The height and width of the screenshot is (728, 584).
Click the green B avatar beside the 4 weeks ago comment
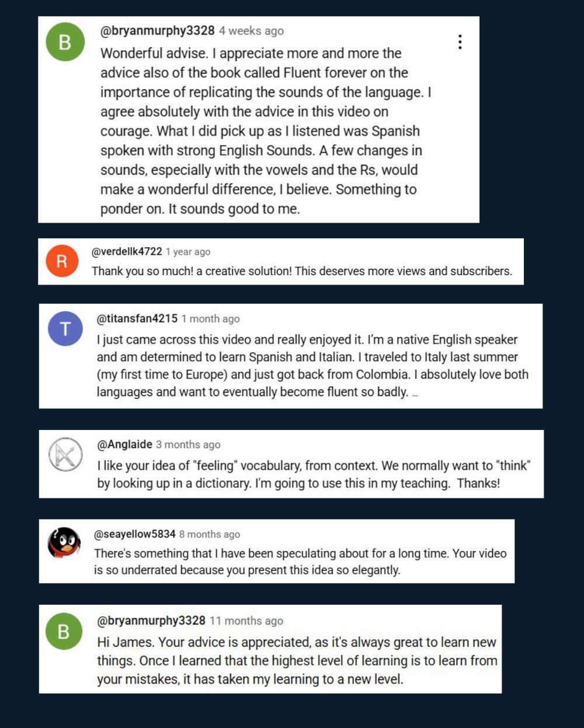click(65, 42)
